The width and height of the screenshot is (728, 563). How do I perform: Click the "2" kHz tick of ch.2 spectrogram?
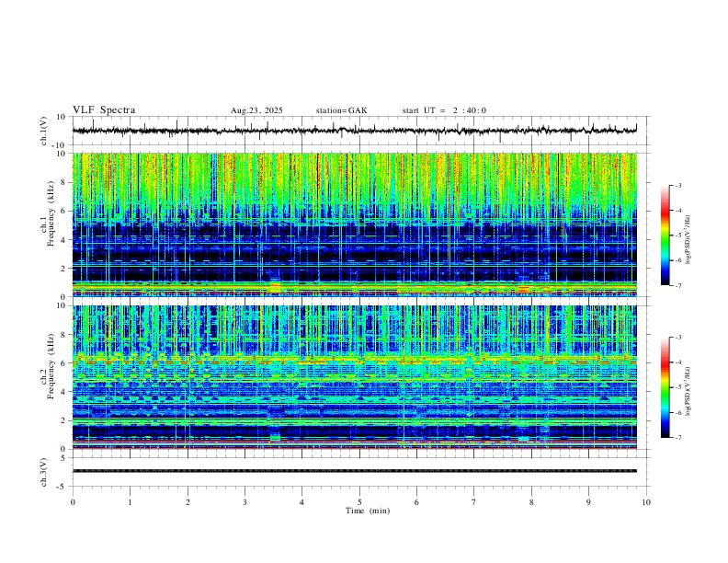click(x=63, y=420)
